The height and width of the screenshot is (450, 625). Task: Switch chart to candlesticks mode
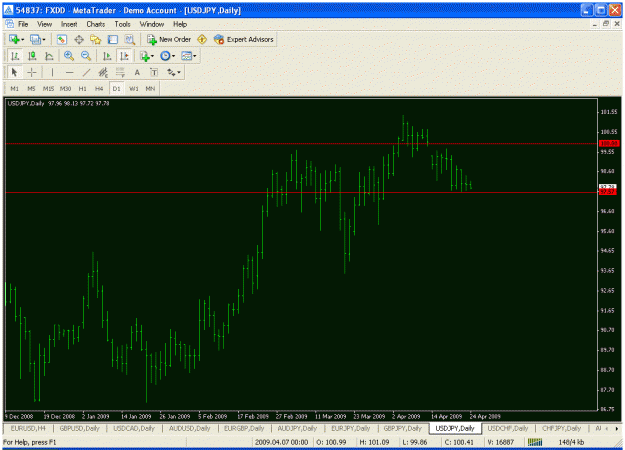[x=32, y=56]
